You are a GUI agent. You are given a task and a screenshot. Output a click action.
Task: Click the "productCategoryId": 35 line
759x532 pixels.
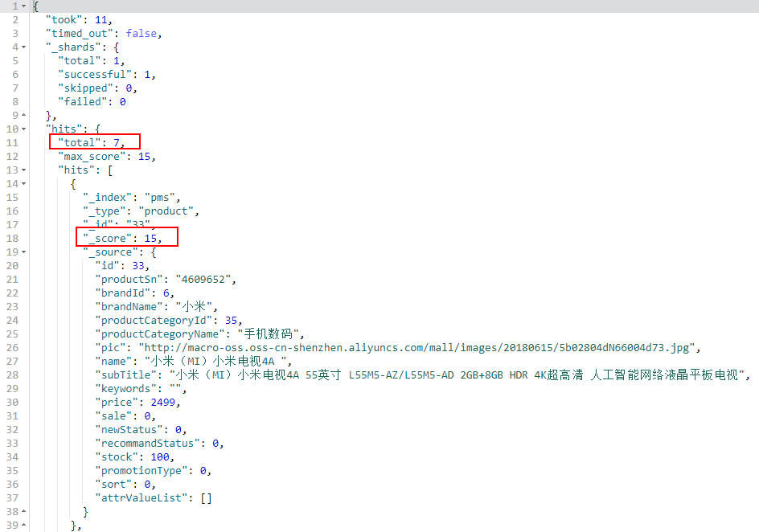tap(169, 321)
